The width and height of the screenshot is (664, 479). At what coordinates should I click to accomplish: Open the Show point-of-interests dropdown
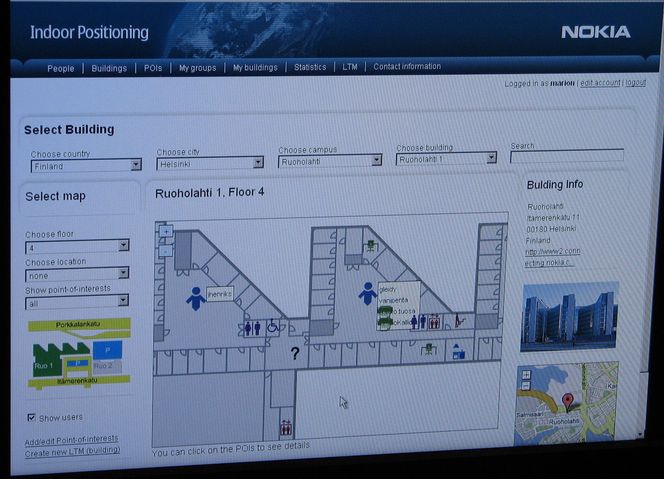click(x=77, y=302)
